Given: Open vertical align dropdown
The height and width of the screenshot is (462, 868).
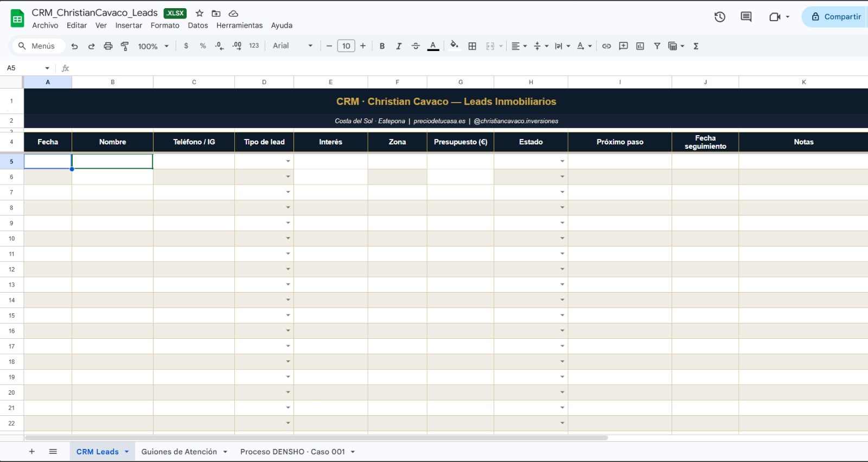Looking at the screenshot, I should (541, 46).
